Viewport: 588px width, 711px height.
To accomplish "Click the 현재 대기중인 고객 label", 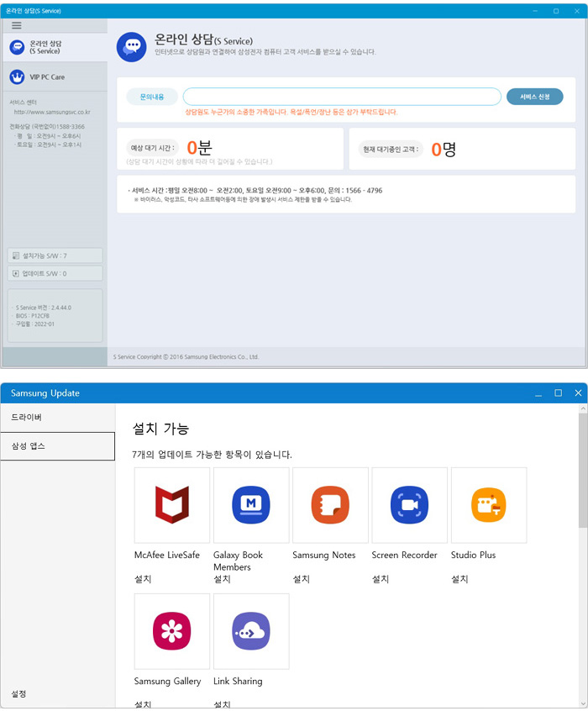I will coord(391,150).
